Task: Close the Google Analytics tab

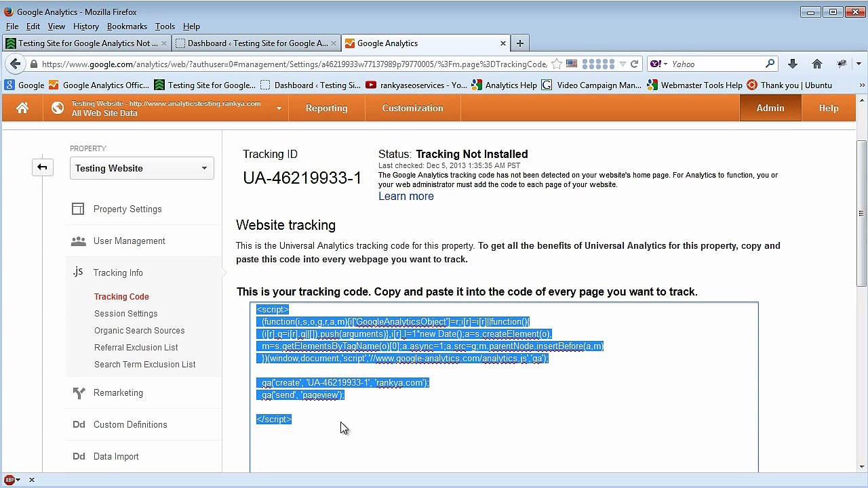Action: [x=502, y=43]
